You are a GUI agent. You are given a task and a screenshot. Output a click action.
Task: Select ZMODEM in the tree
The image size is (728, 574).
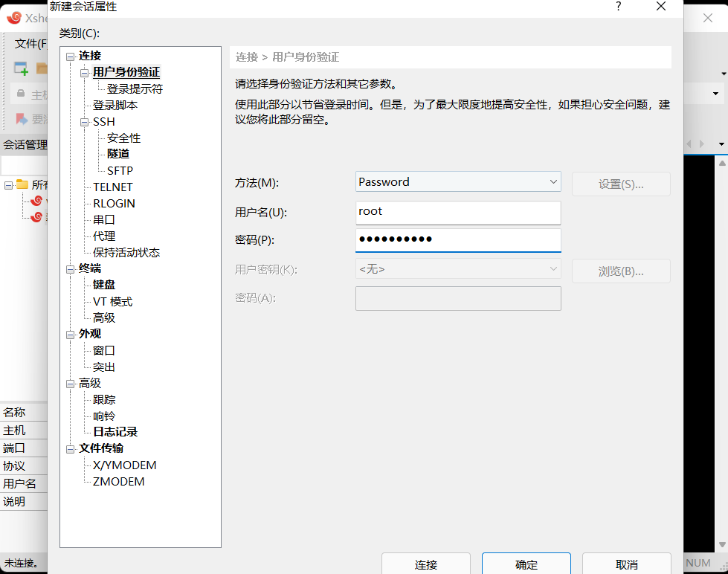118,482
